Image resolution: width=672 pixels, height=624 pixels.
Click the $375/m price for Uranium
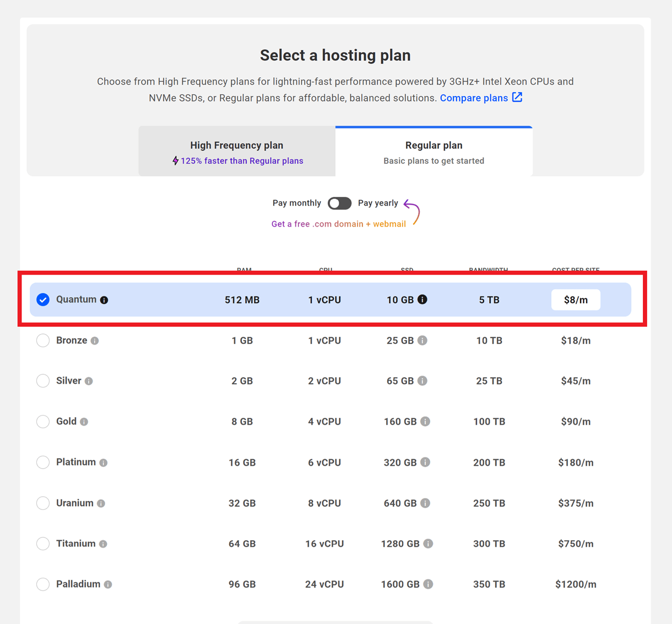(x=576, y=503)
